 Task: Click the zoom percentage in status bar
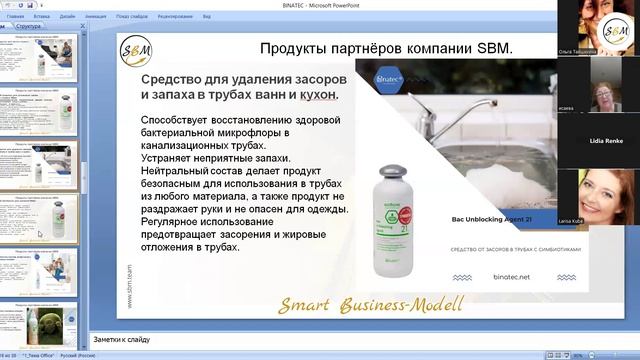click(x=578, y=356)
